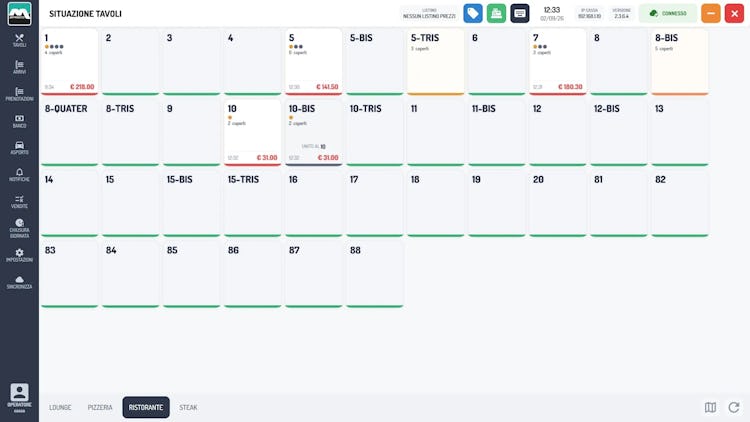Open occupied table 10-BIS
Viewport: 750px width, 422px height.
tap(313, 133)
